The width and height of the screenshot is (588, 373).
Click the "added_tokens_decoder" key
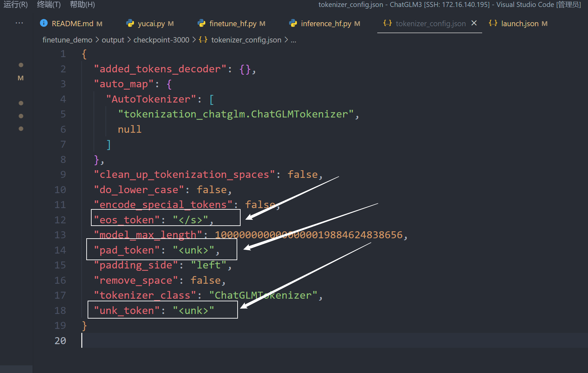160,69
